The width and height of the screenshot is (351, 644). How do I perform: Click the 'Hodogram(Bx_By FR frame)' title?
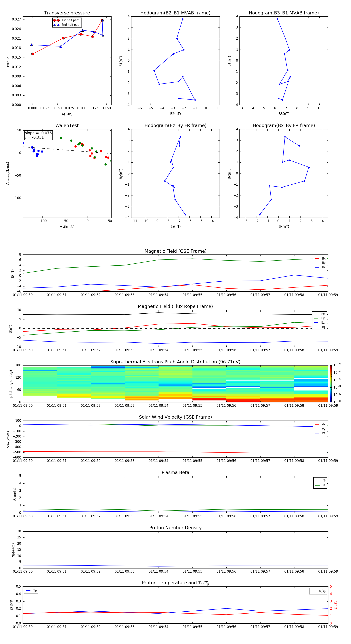coord(284,125)
